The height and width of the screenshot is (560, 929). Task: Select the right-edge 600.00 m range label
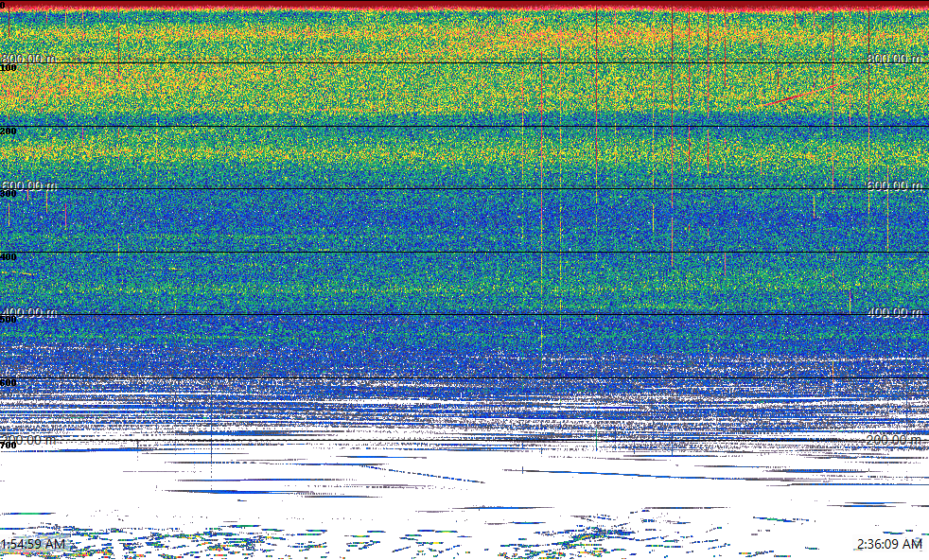pyautogui.click(x=895, y=185)
